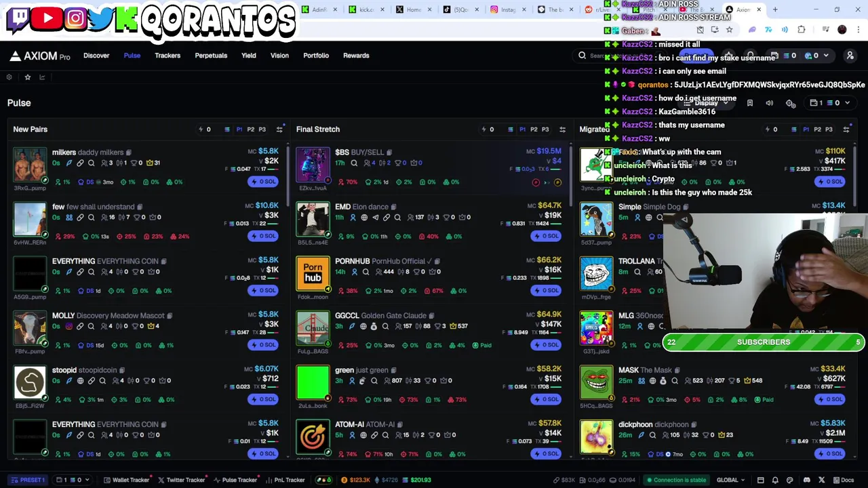Open the snipe settings crosshair-gear icon

point(791,103)
